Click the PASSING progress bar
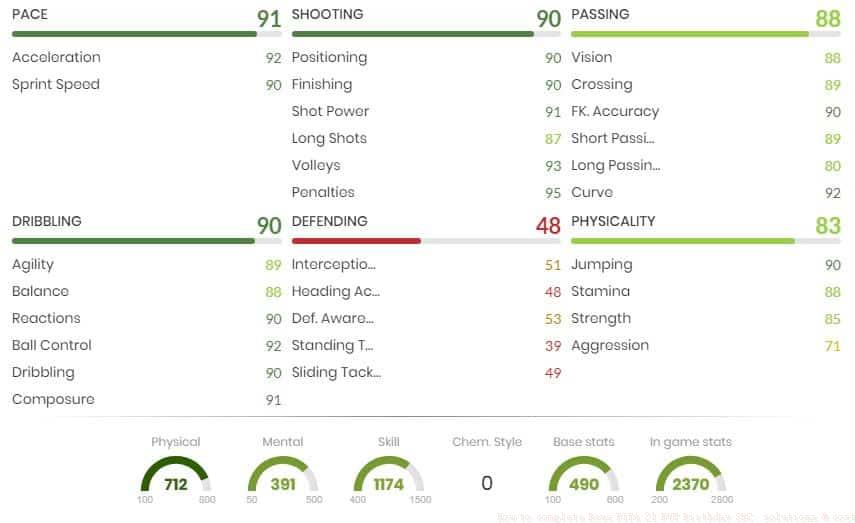Viewport: 855px width, 523px height. click(x=705, y=34)
